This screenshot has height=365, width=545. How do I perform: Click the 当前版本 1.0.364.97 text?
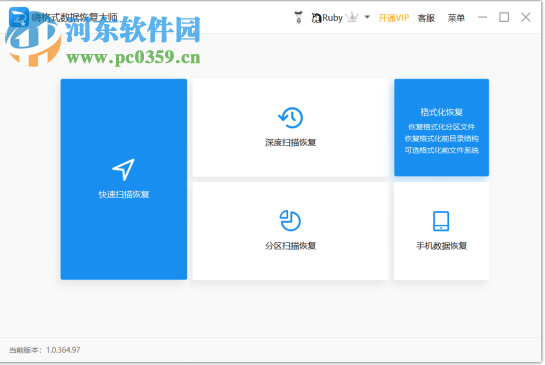44,350
